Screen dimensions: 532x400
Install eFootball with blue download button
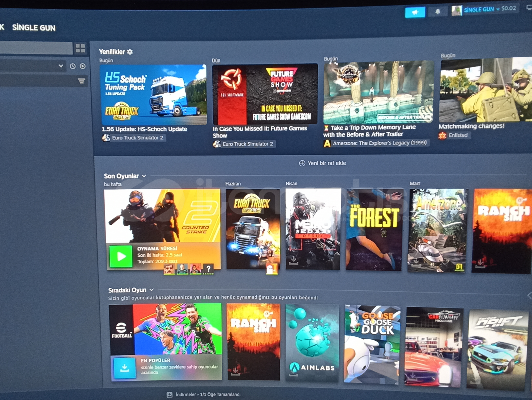coord(125,367)
